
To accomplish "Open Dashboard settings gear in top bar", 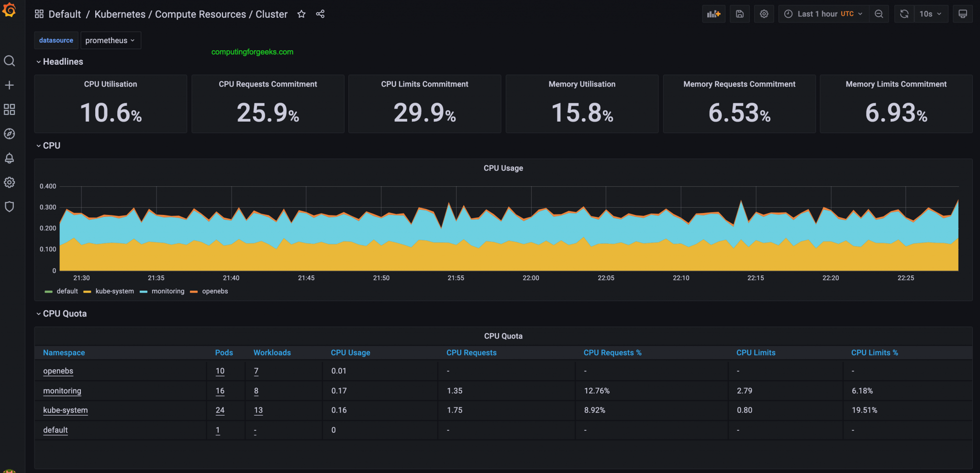I will [x=764, y=13].
